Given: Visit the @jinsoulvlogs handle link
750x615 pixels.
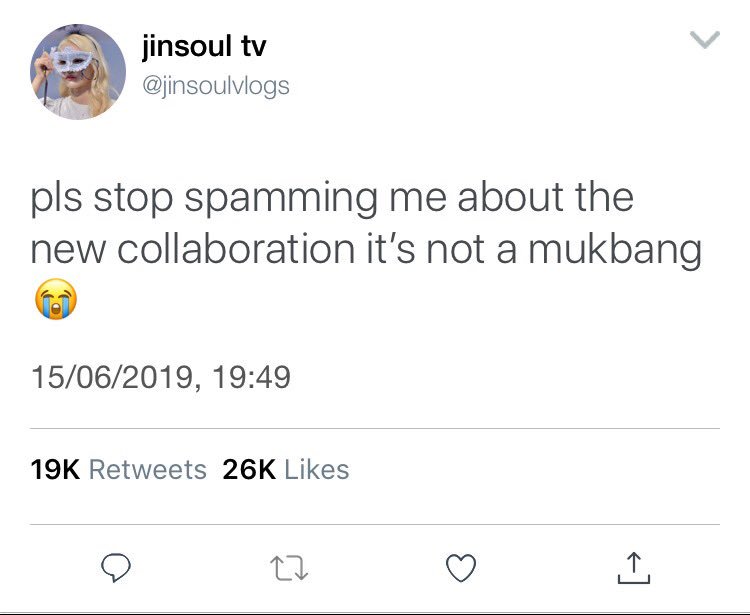Looking at the screenshot, I should (216, 87).
